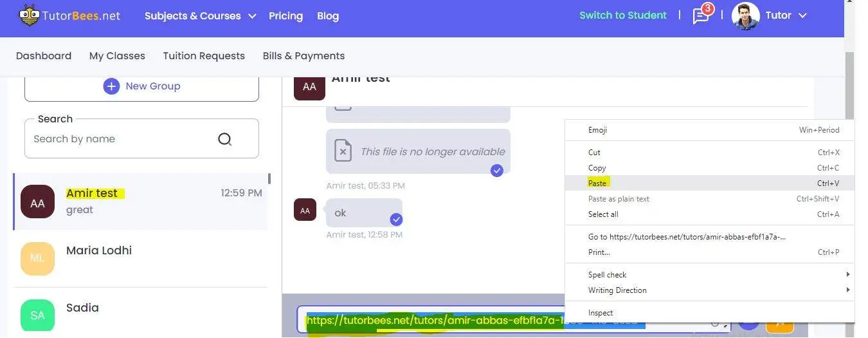The width and height of the screenshot is (868, 338).
Task: Open the chat notifications icon with badge
Action: (701, 15)
